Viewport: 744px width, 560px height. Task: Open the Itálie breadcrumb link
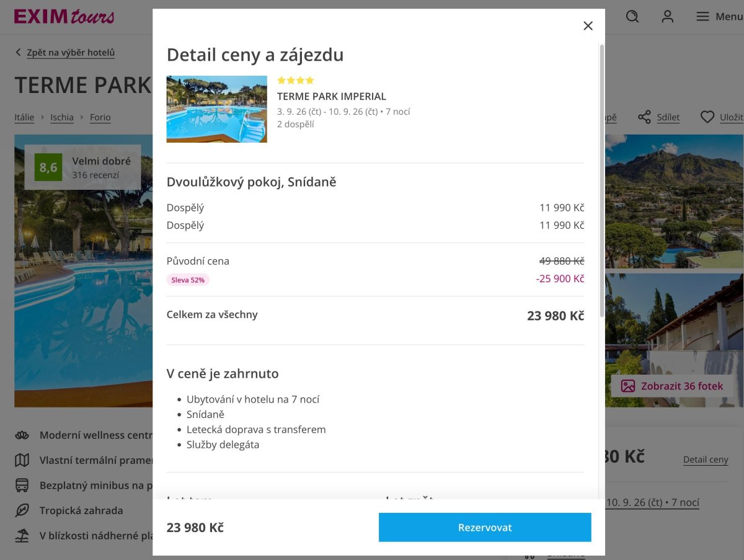[x=24, y=117]
